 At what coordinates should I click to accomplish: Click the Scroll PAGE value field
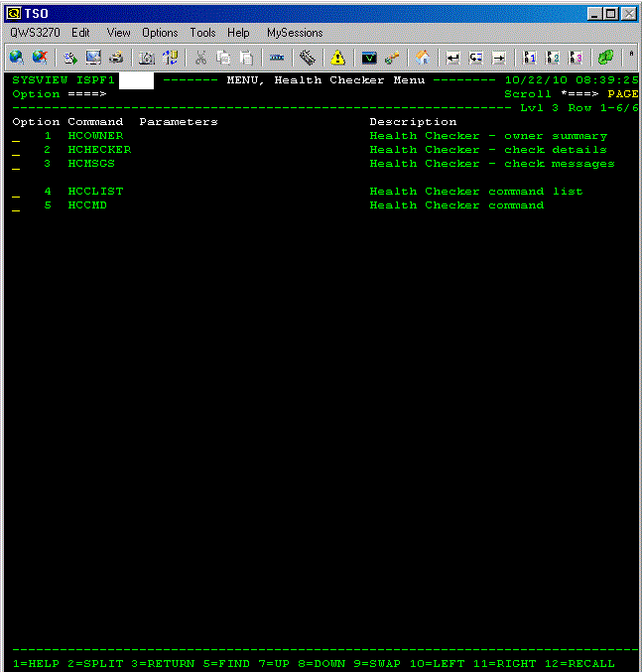pos(622,94)
